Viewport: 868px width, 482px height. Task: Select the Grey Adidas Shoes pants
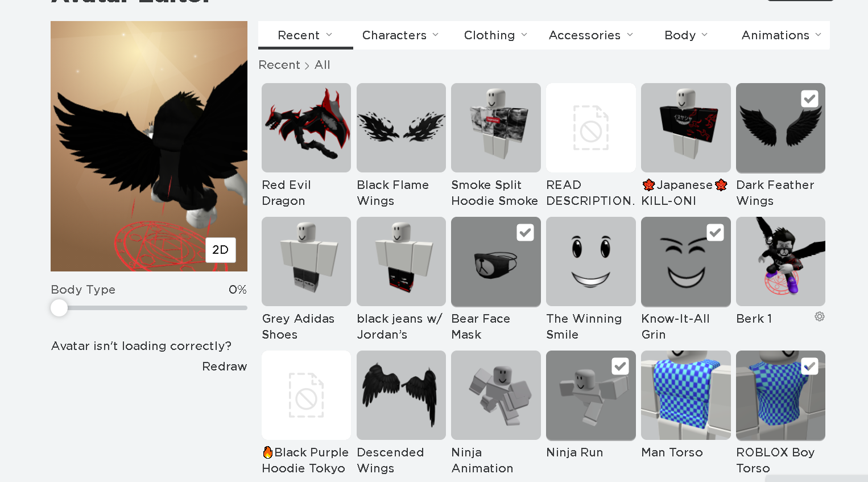tap(306, 262)
